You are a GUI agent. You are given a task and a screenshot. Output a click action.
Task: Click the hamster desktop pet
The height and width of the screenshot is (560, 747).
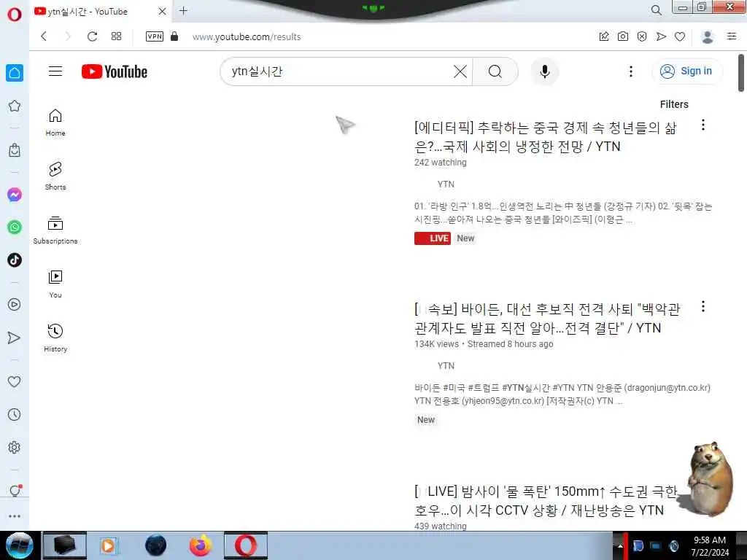709,479
